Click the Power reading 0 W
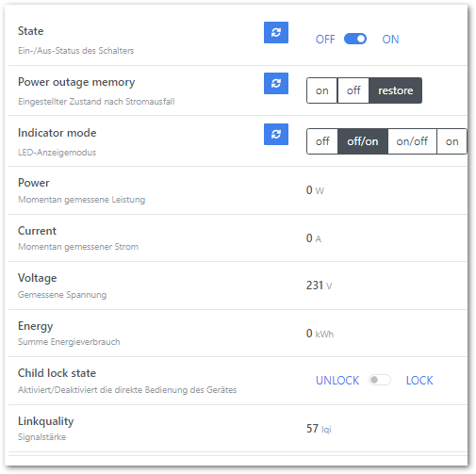This screenshot has width=476, height=474. coord(315,190)
